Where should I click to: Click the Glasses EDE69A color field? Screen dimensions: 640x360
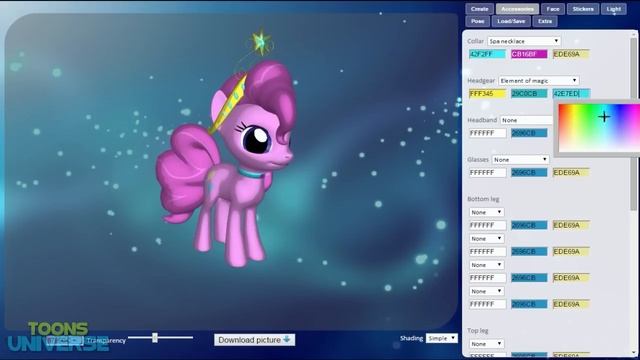(x=571, y=173)
